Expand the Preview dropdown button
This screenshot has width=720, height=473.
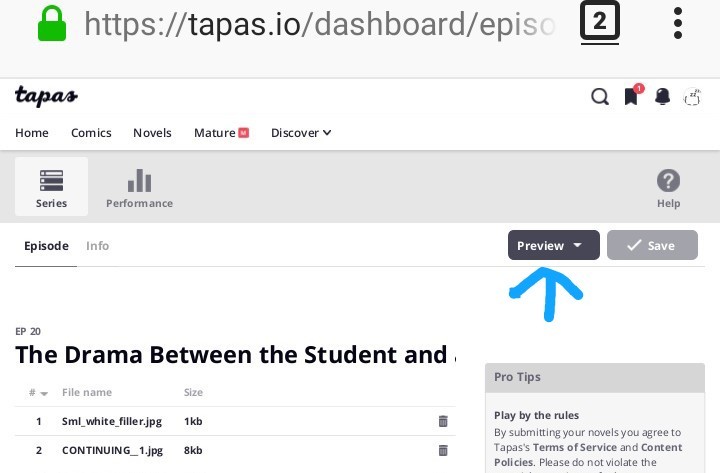coord(554,246)
